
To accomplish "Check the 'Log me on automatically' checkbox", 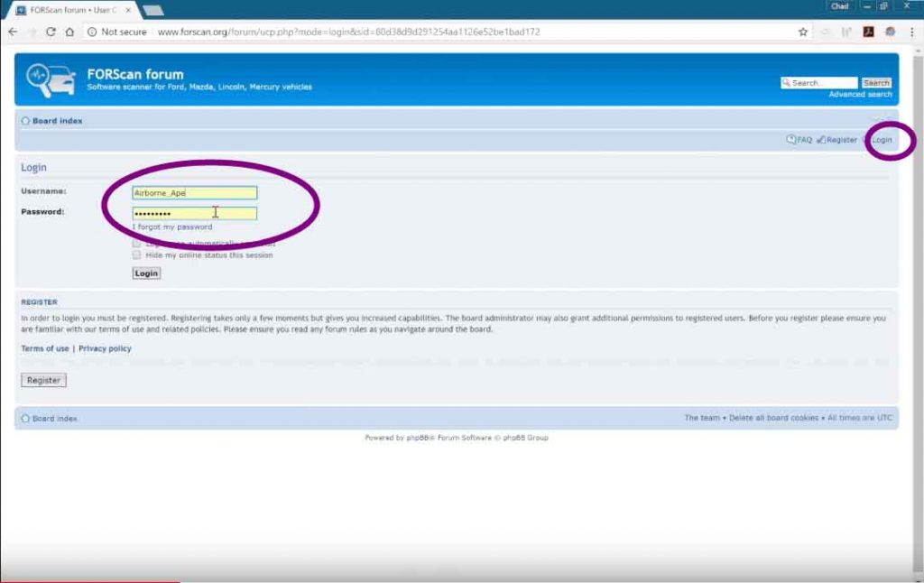I will [x=136, y=244].
